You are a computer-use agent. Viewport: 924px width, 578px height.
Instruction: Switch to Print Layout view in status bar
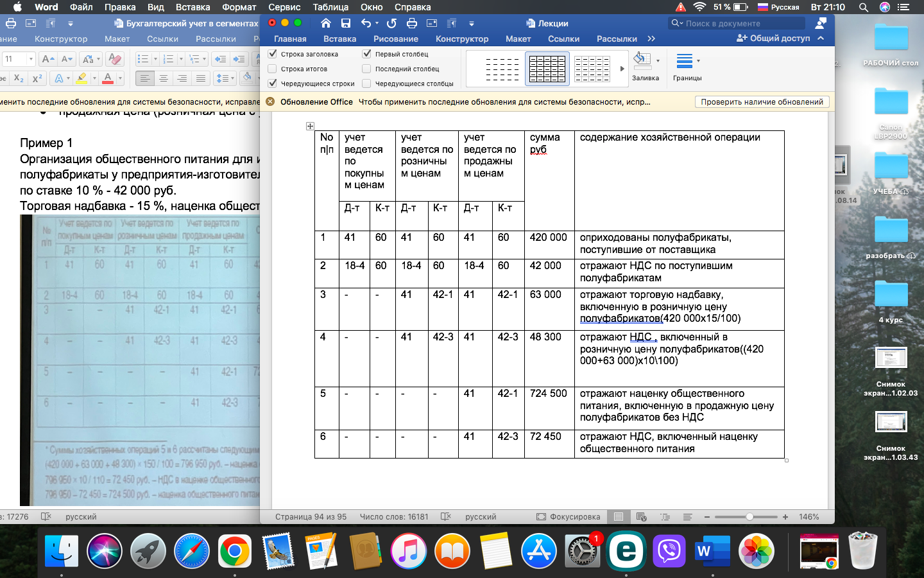click(619, 516)
